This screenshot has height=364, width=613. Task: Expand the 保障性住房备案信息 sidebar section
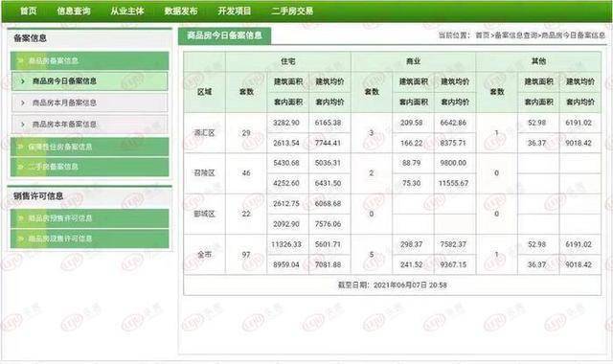pos(89,147)
